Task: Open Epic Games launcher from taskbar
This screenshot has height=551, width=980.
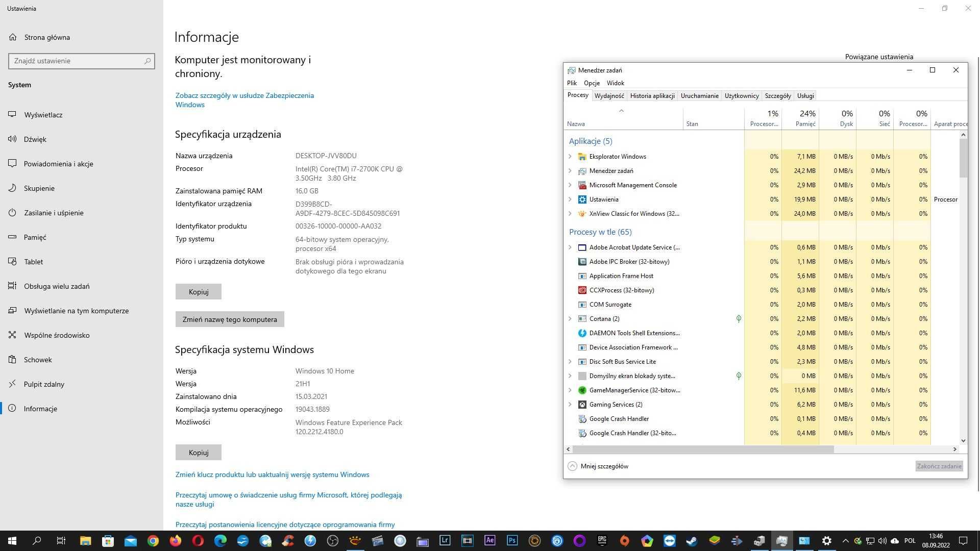Action: [x=602, y=541]
